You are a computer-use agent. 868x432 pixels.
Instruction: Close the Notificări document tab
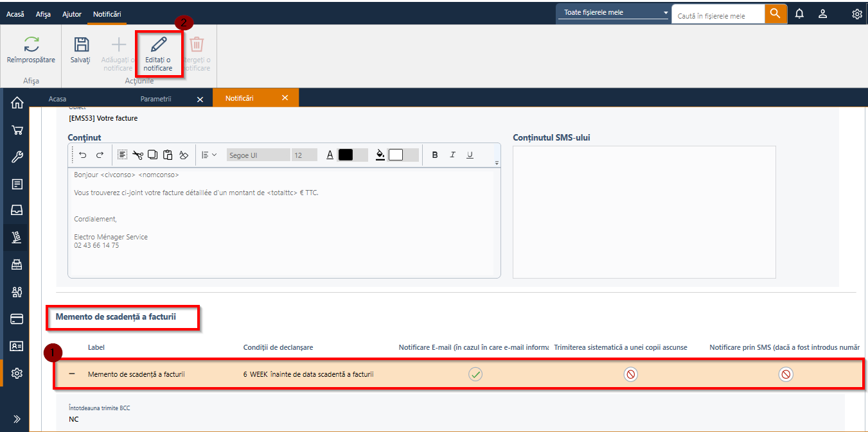tap(285, 98)
